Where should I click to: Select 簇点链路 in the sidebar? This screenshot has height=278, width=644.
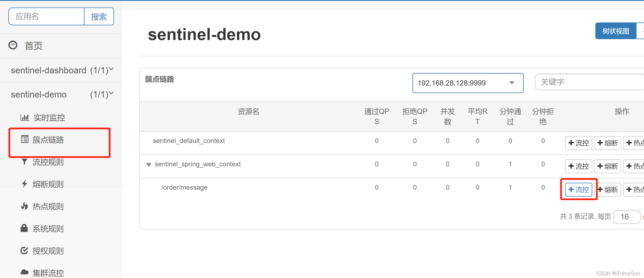(x=48, y=140)
